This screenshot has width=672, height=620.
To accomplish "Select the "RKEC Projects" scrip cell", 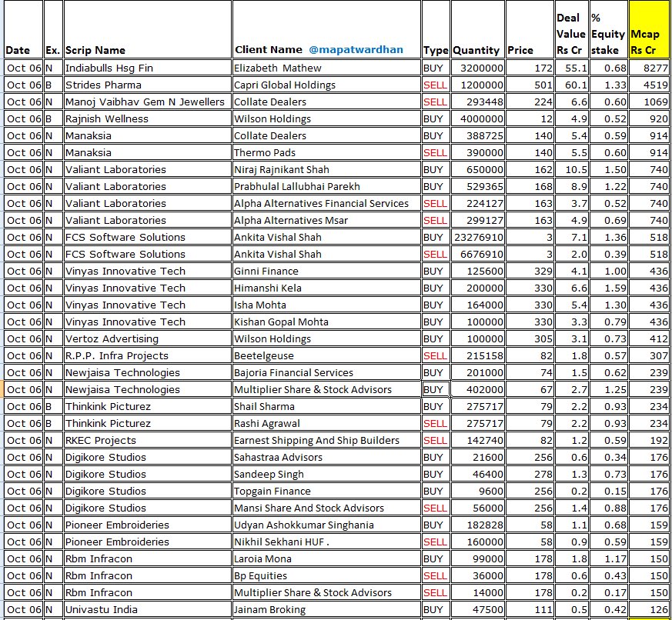I will pyautogui.click(x=148, y=440).
